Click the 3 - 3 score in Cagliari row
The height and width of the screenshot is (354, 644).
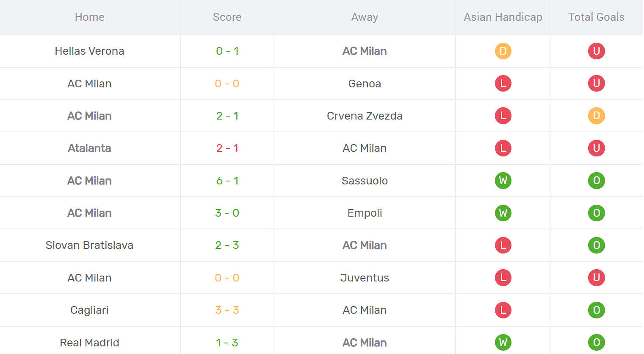point(227,310)
